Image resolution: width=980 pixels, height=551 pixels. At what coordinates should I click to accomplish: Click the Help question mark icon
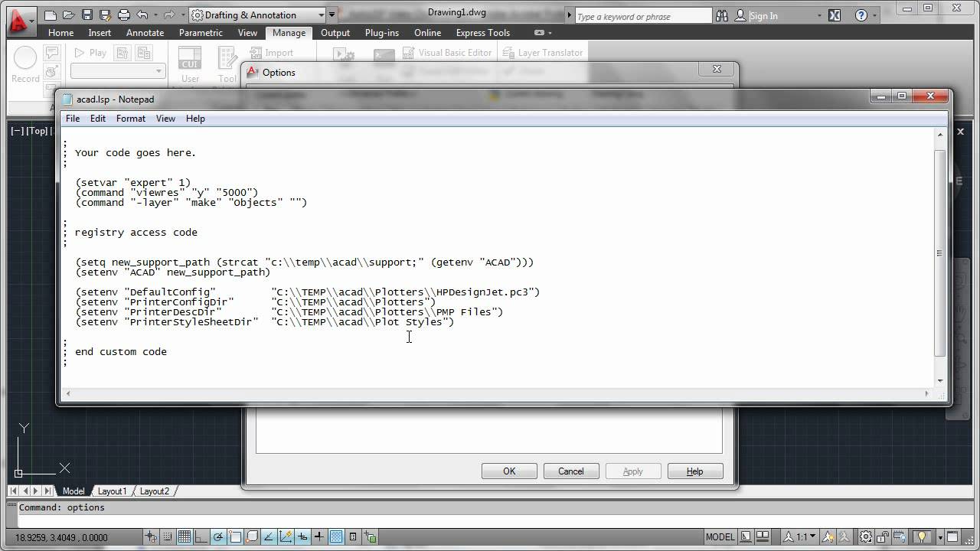(x=861, y=15)
